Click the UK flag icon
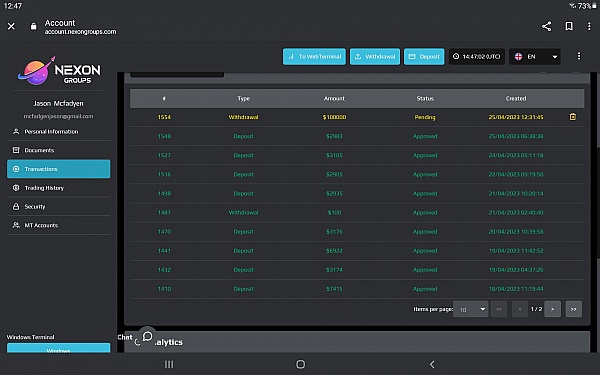 (518, 57)
